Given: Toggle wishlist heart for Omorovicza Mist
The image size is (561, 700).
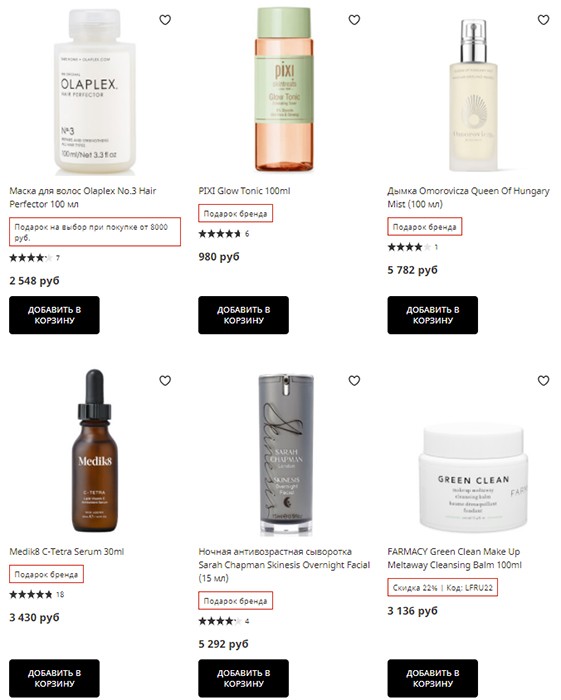Looking at the screenshot, I should click(x=543, y=20).
